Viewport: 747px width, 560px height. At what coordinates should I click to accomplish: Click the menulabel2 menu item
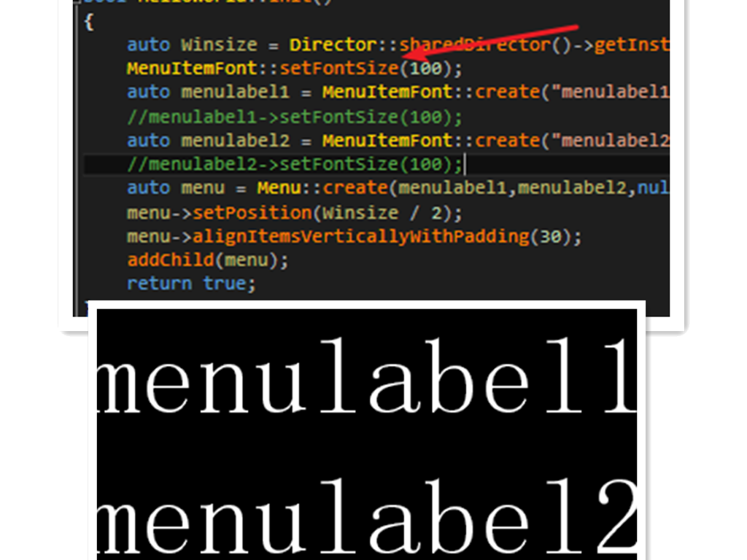pos(367,516)
